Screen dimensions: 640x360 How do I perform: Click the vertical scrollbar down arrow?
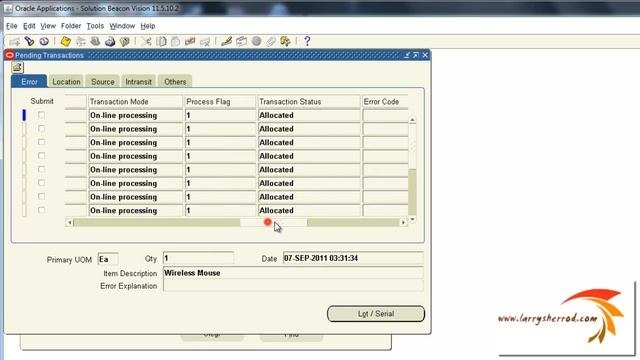click(x=412, y=219)
